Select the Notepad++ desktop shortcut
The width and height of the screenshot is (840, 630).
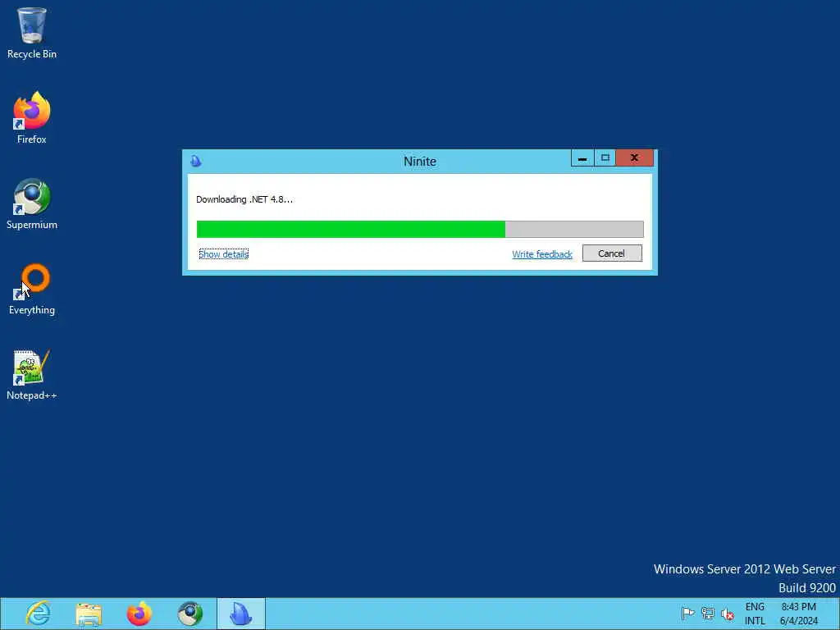tap(32, 374)
